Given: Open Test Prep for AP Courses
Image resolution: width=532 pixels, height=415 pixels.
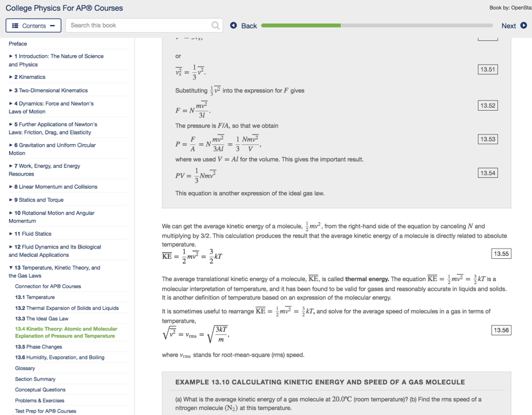Looking at the screenshot, I should click(x=47, y=411).
